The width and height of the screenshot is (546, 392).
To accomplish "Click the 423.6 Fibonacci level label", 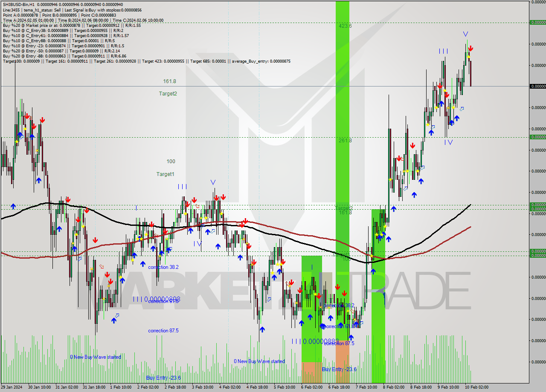I will click(x=345, y=26).
